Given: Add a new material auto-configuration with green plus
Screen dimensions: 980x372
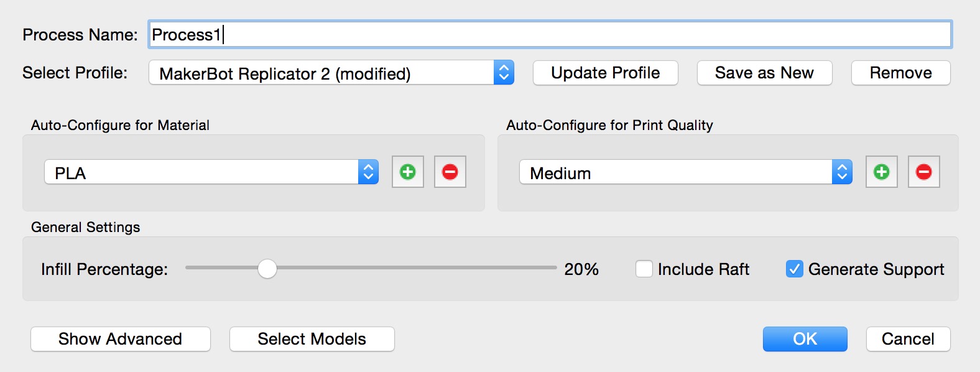Looking at the screenshot, I should pyautogui.click(x=408, y=172).
